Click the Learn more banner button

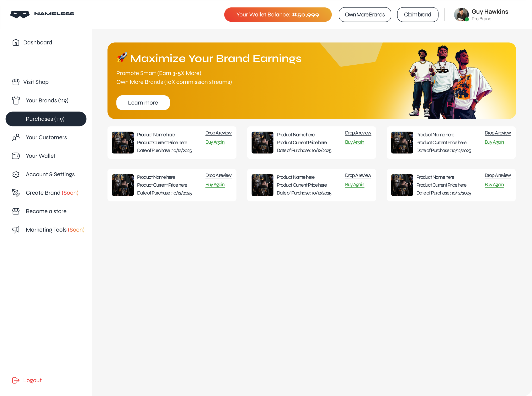coord(143,103)
